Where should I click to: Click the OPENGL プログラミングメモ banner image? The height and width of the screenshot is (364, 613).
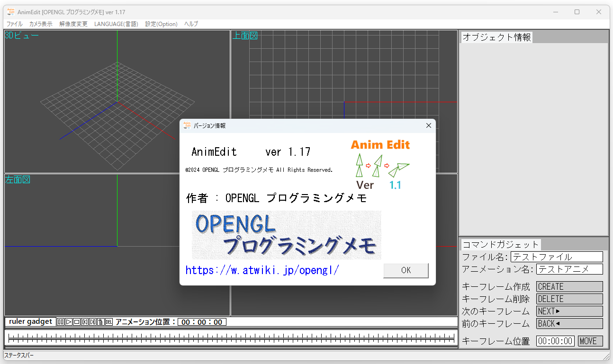(x=287, y=235)
